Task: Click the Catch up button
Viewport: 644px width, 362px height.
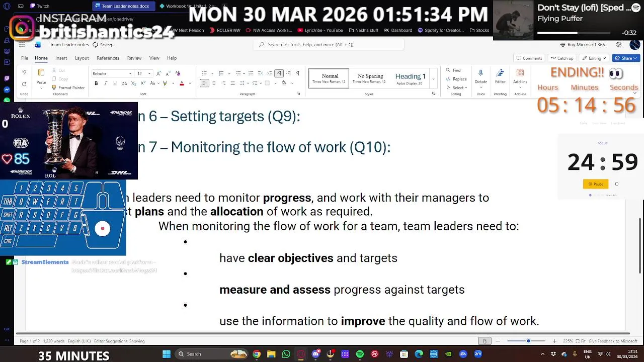Action: 562,58
